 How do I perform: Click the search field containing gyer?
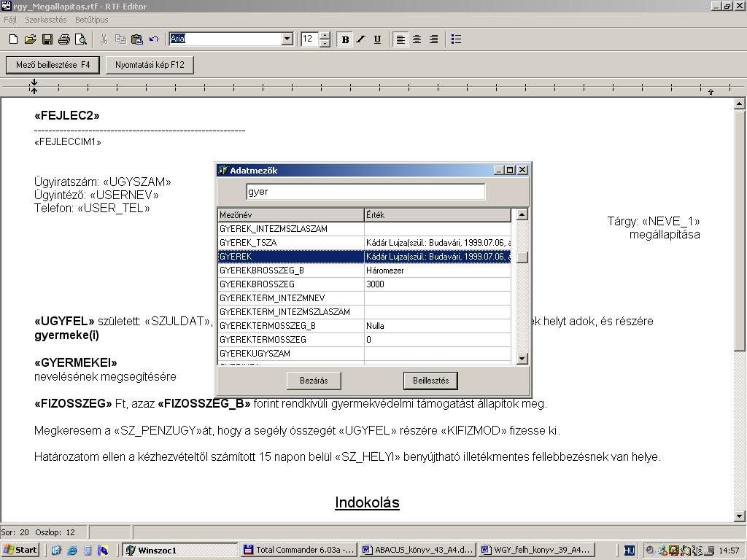click(x=366, y=192)
